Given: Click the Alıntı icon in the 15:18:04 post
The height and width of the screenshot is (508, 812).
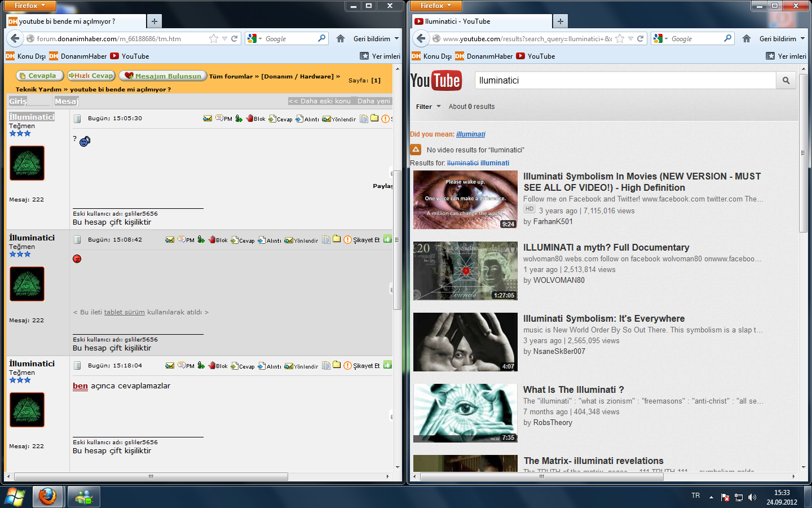Looking at the screenshot, I should (x=270, y=366).
